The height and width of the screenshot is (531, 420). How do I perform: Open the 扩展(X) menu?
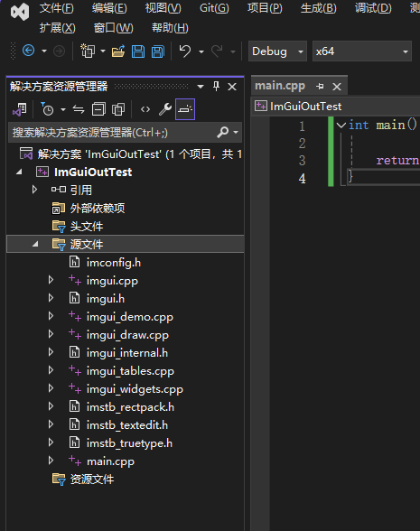(58, 28)
